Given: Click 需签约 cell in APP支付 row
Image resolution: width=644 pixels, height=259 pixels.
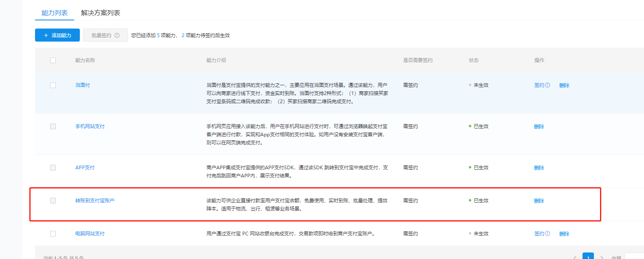Looking at the screenshot, I should click(x=411, y=168).
